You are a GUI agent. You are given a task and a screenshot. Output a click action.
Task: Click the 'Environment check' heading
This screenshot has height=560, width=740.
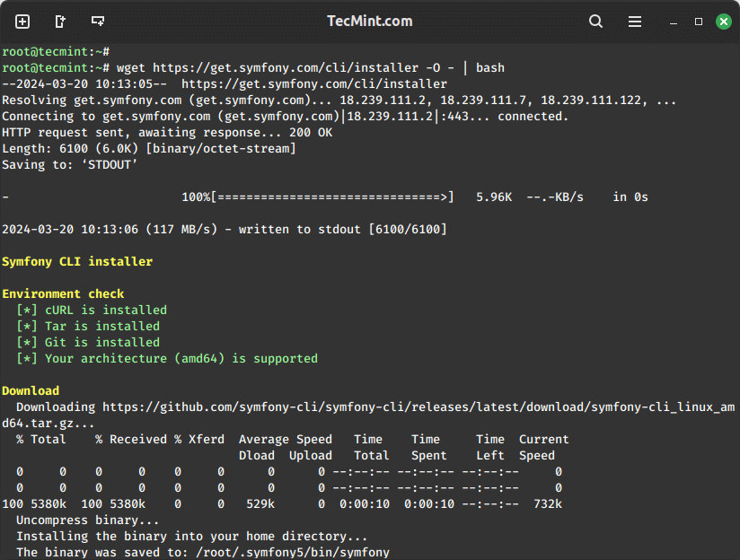[63, 294]
